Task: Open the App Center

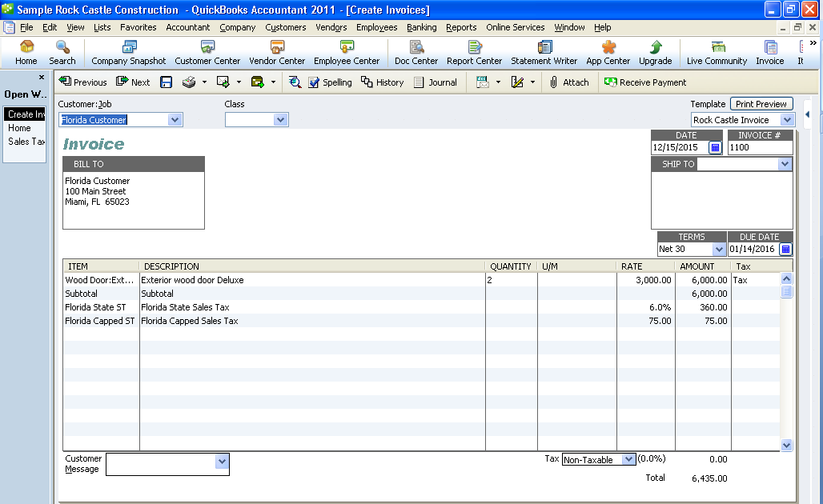Action: click(608, 53)
